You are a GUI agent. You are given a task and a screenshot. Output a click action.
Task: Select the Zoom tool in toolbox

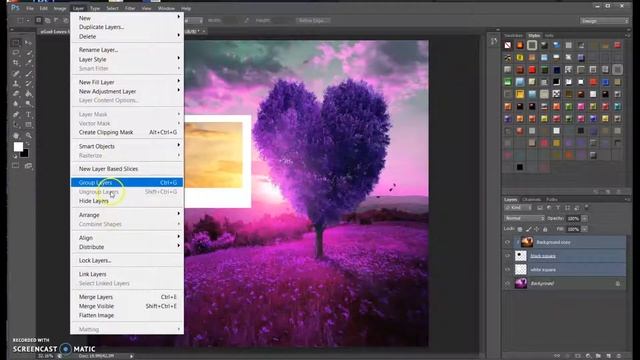(29, 136)
